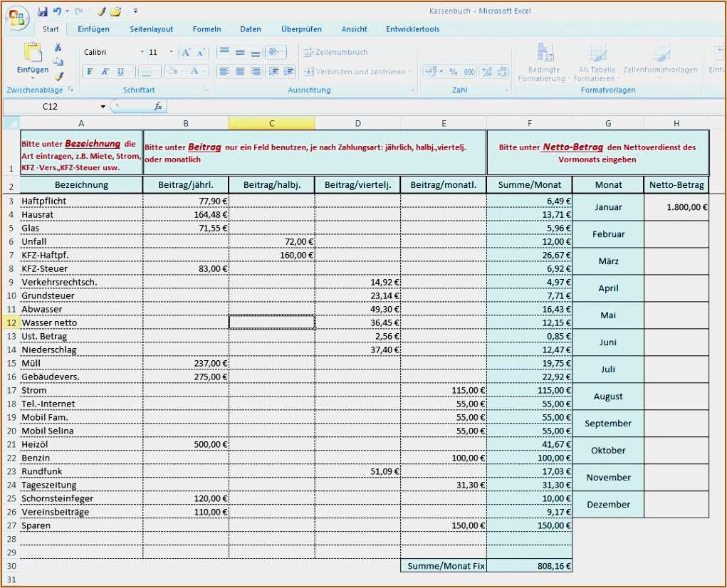Viewport: 727px width, 588px height.
Task: Undo the last action
Action: pos(57,11)
